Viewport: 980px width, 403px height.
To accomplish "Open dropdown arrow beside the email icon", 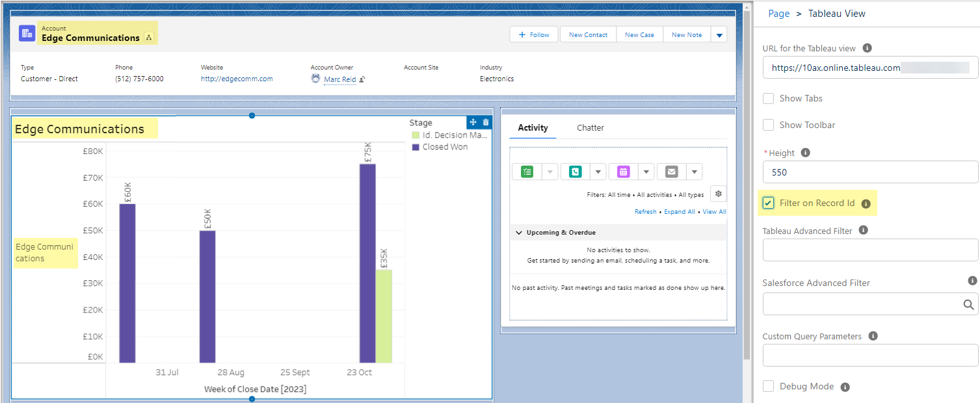I will [695, 172].
